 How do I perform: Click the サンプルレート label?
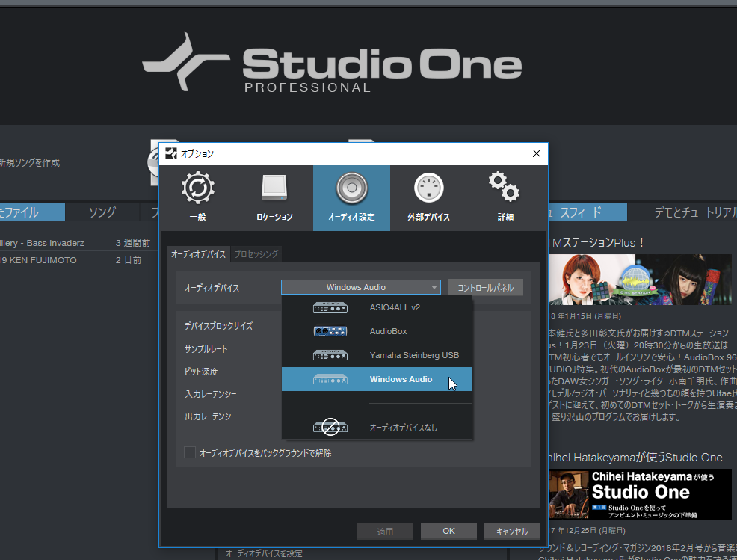(x=206, y=349)
